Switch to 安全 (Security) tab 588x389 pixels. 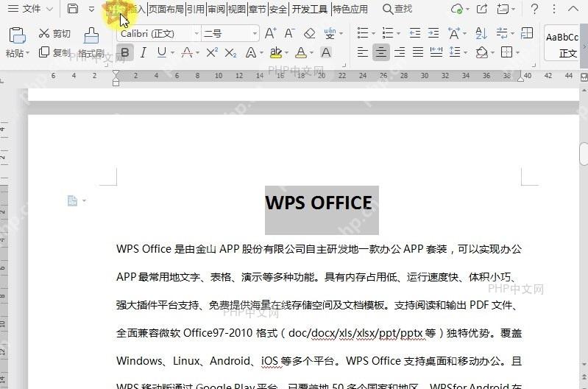click(x=278, y=9)
